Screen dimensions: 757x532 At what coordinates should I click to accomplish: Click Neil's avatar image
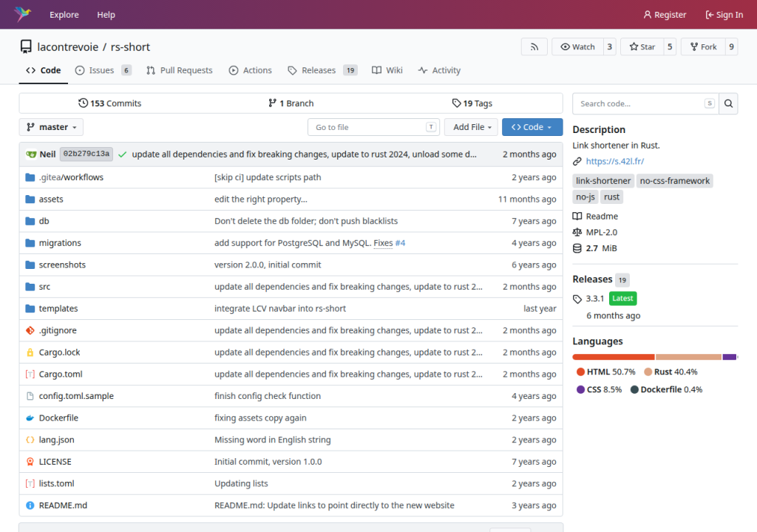31,154
